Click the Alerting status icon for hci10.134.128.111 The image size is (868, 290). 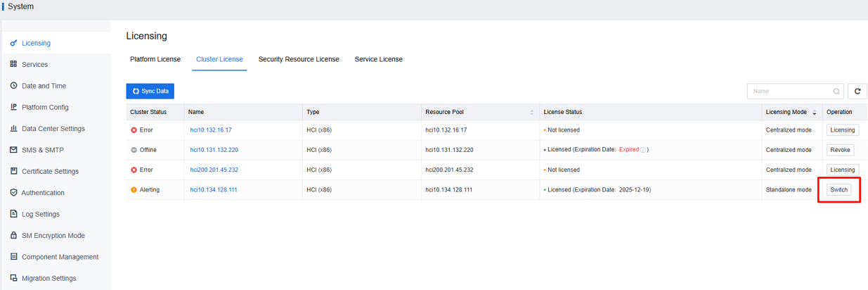(134, 190)
